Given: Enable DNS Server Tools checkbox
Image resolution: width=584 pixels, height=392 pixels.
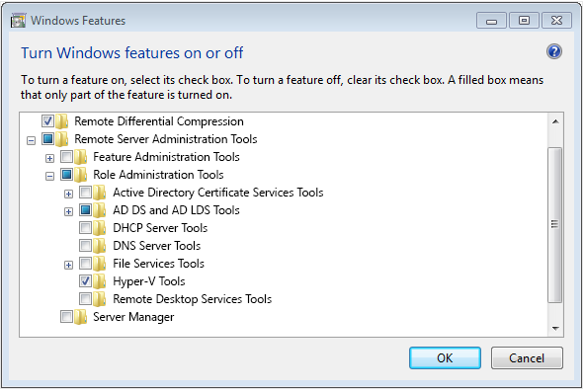Looking at the screenshot, I should click(85, 245).
